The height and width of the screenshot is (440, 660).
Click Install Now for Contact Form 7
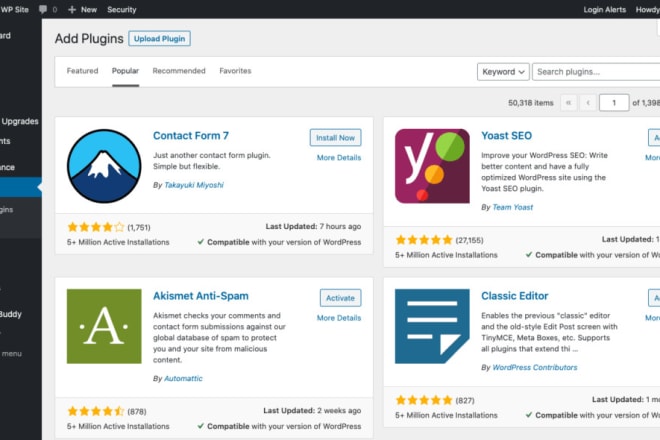[x=335, y=138]
